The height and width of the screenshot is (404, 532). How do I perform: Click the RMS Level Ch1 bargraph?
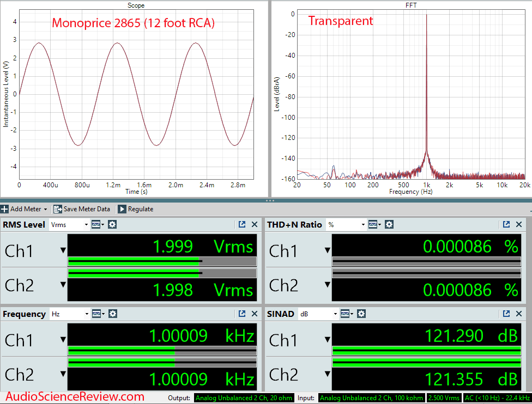coord(162,261)
